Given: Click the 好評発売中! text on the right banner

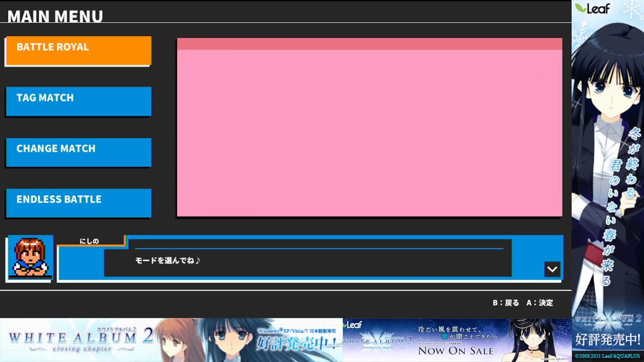Looking at the screenshot, I should coord(608,340).
